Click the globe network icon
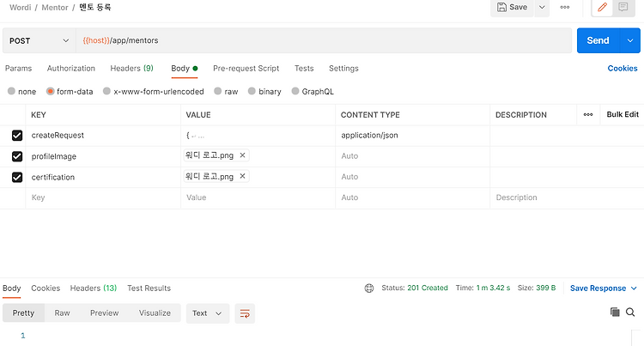 [369, 288]
